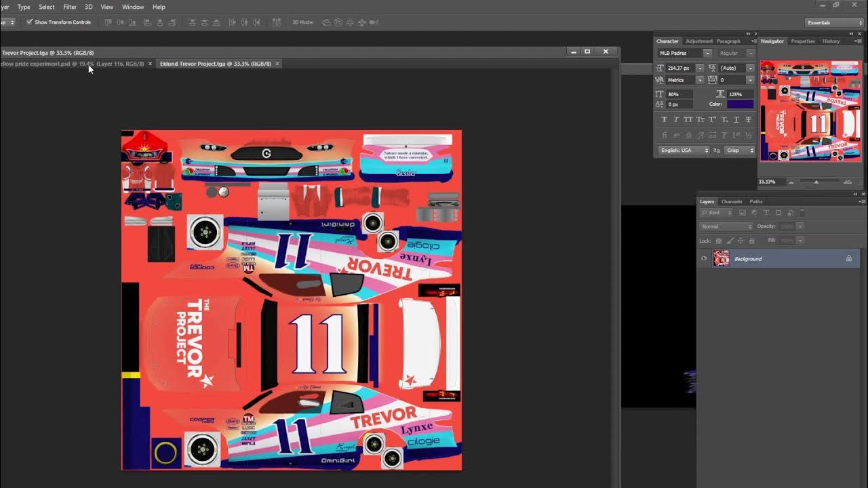This screenshot has height=488, width=868.
Task: Close the pride experiment.psd tab
Action: click(150, 64)
